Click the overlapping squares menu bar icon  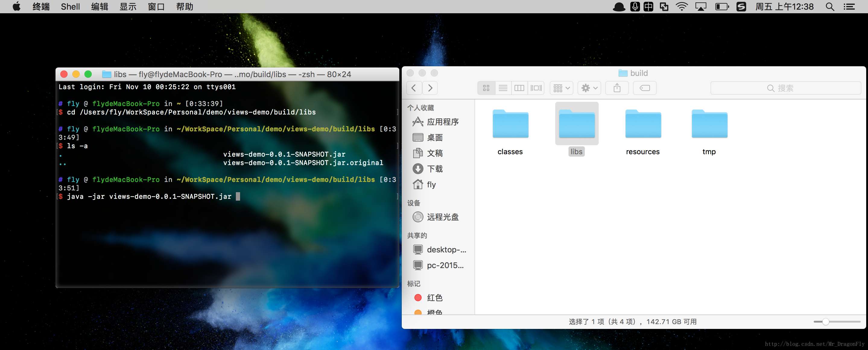point(664,7)
